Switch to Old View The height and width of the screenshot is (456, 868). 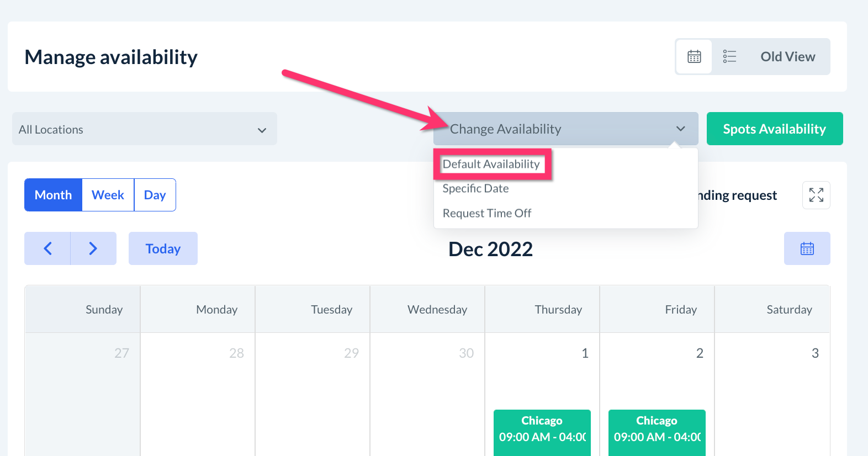tap(787, 56)
